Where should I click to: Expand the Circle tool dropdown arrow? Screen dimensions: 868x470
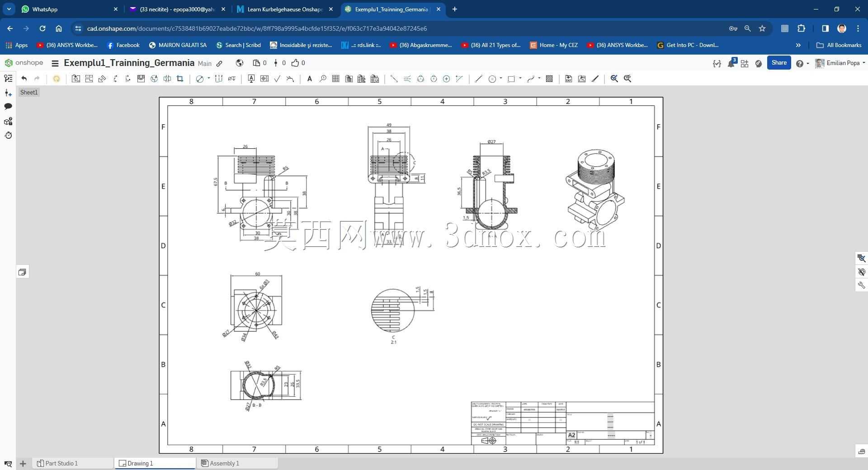501,78
